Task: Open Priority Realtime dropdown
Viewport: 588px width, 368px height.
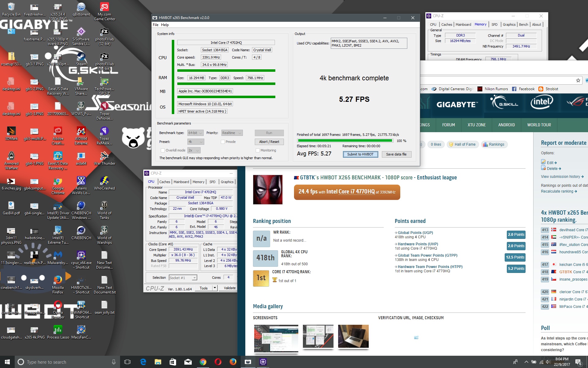Action: point(232,133)
